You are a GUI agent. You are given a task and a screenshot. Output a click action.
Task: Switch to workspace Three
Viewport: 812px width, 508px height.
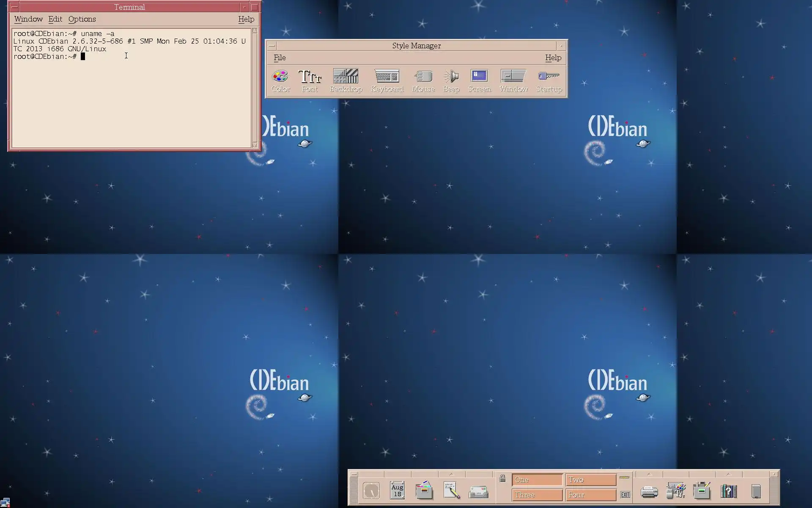click(537, 495)
